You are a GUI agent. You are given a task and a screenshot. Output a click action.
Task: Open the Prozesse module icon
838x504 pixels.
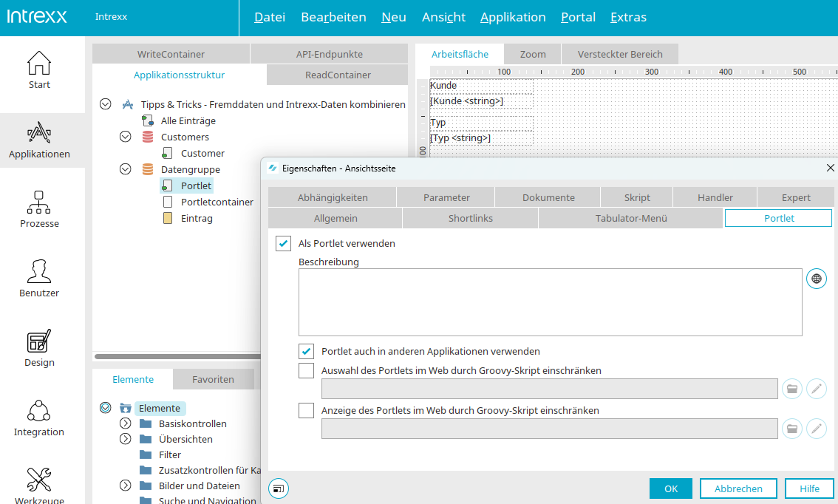(x=39, y=202)
